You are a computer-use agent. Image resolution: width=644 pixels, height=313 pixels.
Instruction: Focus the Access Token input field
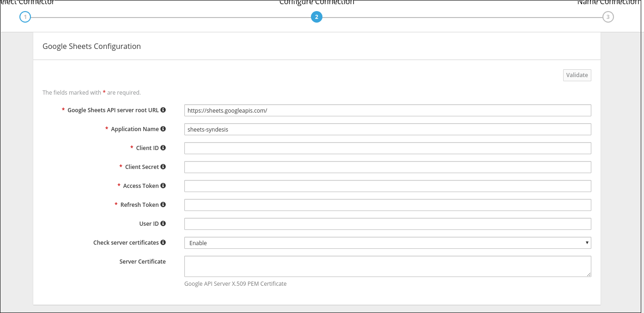pyautogui.click(x=388, y=186)
